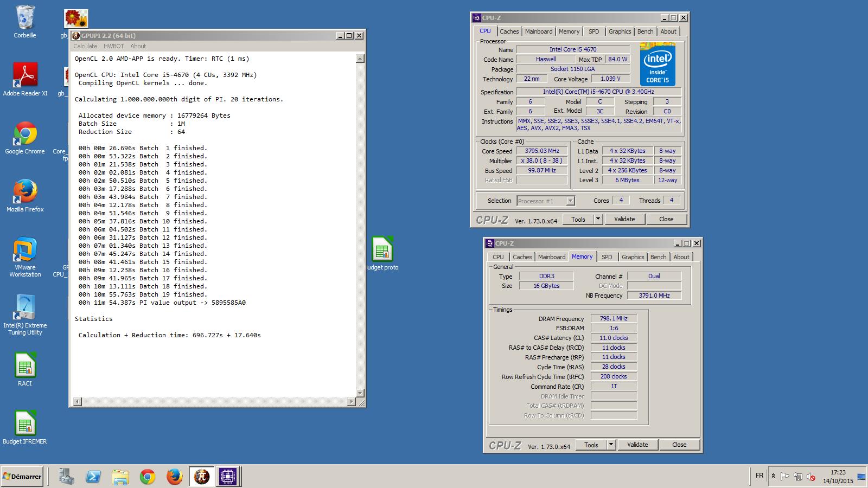The width and height of the screenshot is (868, 488).
Task: Launch Chrome from the taskbar
Action: 148,477
